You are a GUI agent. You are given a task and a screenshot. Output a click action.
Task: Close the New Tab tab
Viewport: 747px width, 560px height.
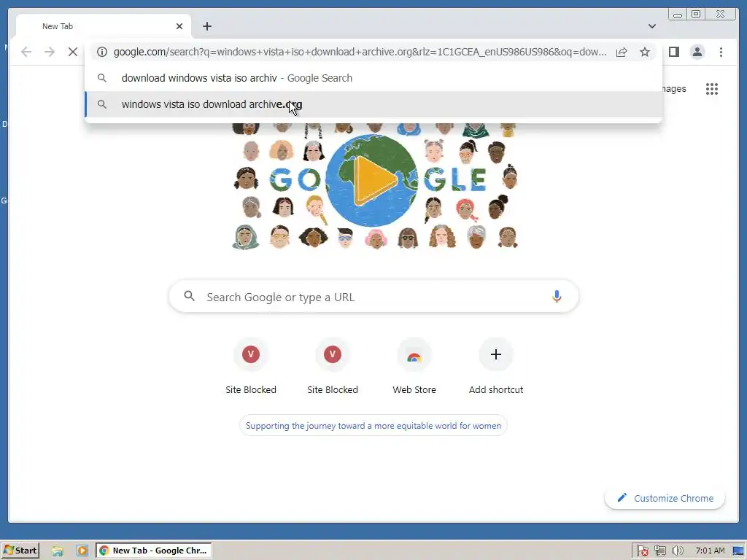(x=179, y=26)
